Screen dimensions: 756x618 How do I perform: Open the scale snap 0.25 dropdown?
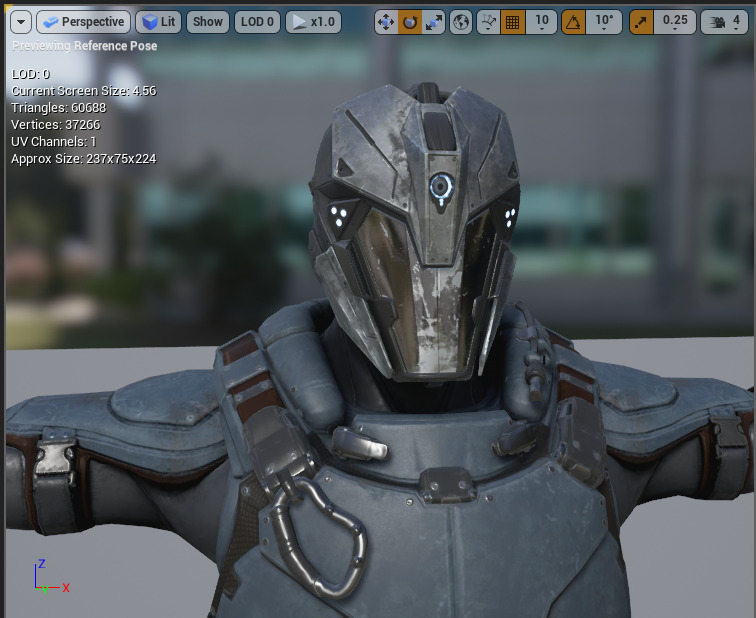(x=675, y=21)
